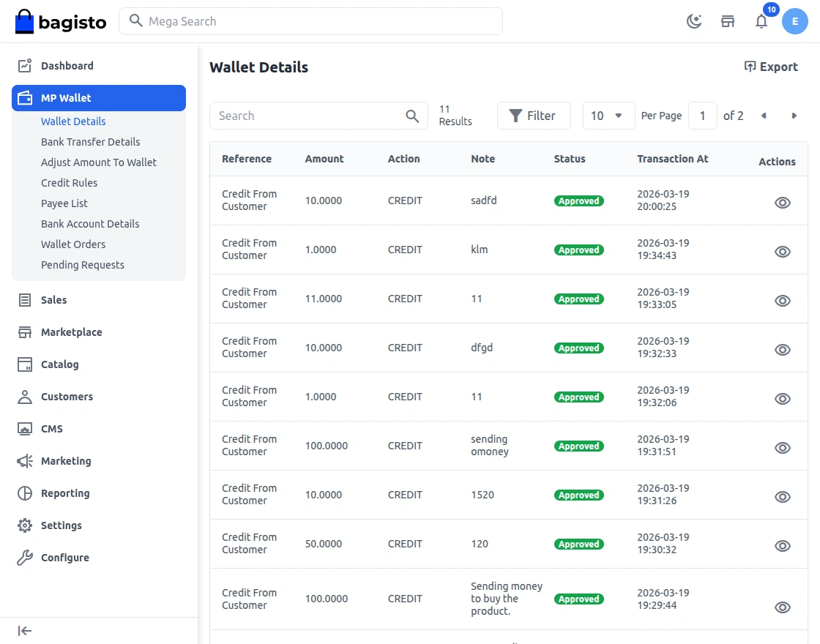Select Payee List in MP Wallet menu
The width and height of the screenshot is (820, 644).
(x=63, y=203)
